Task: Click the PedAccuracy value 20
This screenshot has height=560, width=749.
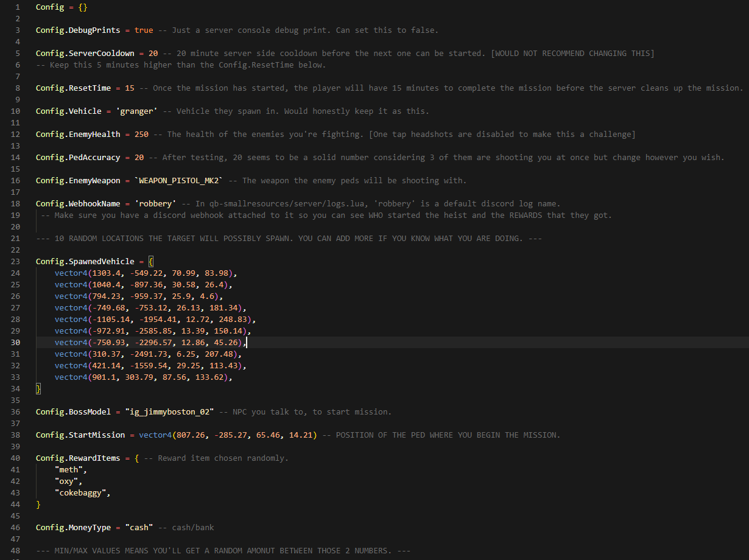Action: (x=139, y=157)
